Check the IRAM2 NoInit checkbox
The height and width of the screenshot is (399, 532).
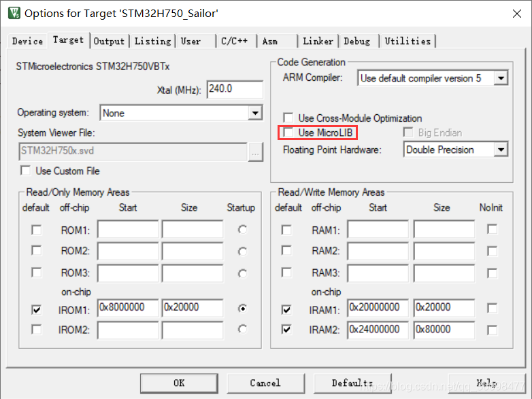click(x=492, y=330)
